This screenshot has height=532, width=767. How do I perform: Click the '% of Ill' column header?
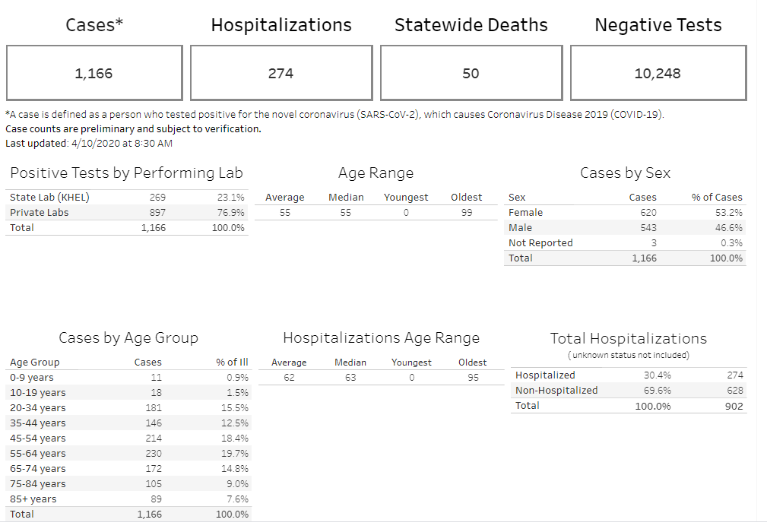[232, 362]
